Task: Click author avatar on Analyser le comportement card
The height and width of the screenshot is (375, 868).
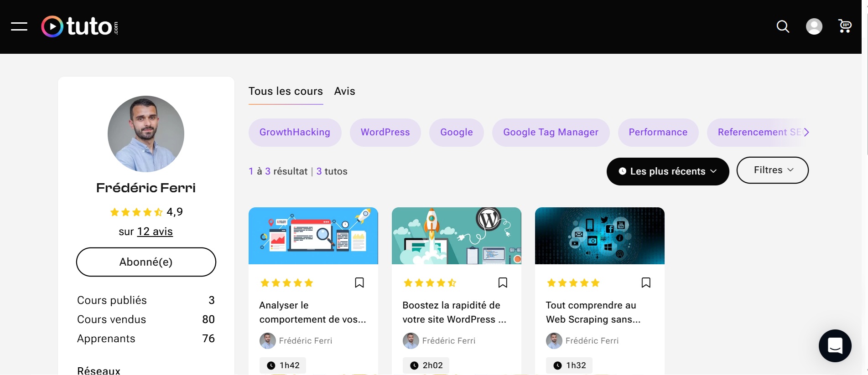Action: tap(268, 341)
